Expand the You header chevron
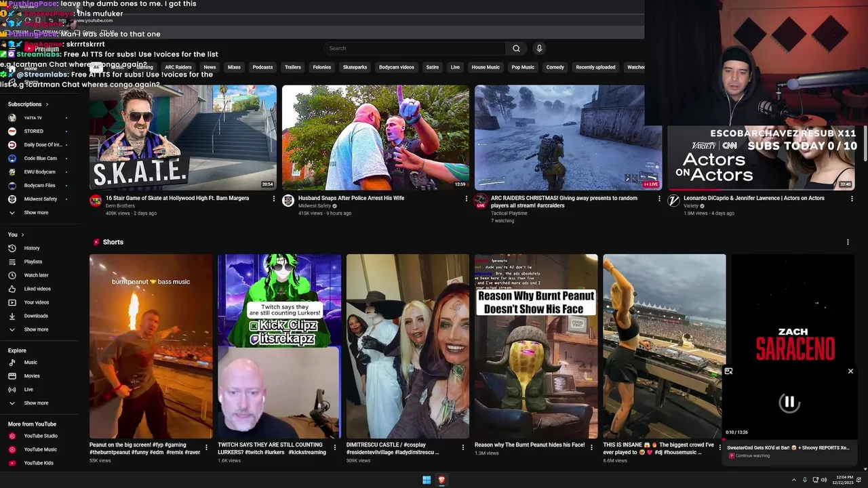868x488 pixels. pyautogui.click(x=22, y=235)
